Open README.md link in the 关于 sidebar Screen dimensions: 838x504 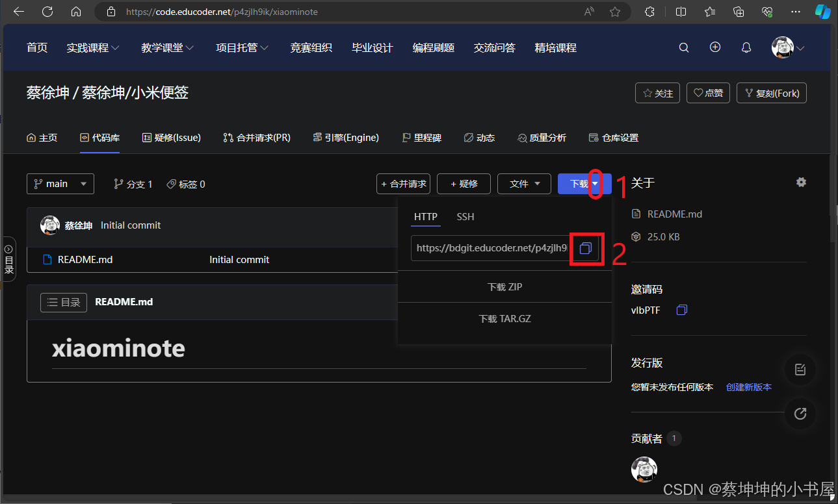pyautogui.click(x=675, y=214)
